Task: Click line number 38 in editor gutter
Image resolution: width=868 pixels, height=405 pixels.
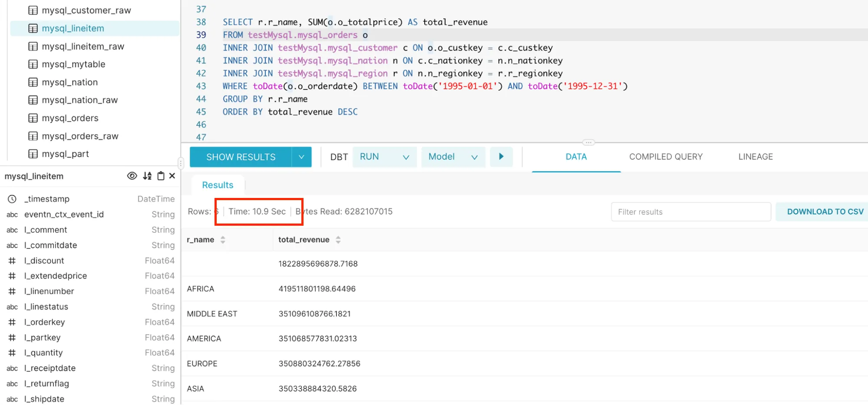Action: point(201,22)
